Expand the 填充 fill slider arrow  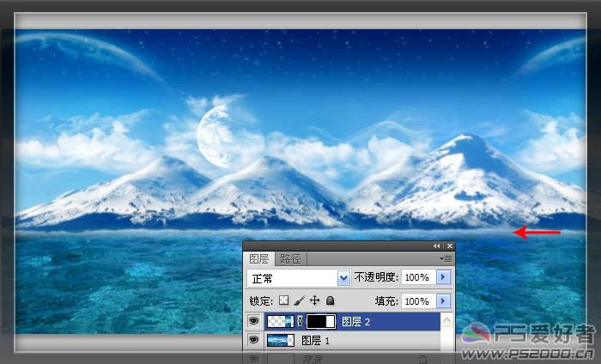(443, 301)
